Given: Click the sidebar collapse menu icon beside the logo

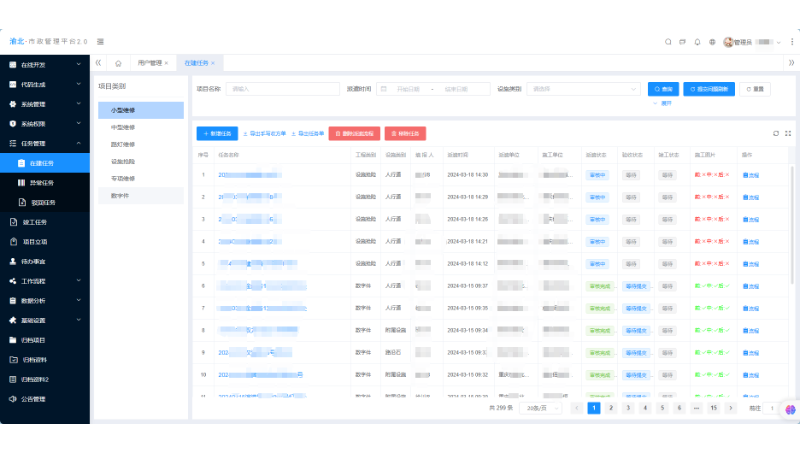Looking at the screenshot, I should [x=101, y=42].
